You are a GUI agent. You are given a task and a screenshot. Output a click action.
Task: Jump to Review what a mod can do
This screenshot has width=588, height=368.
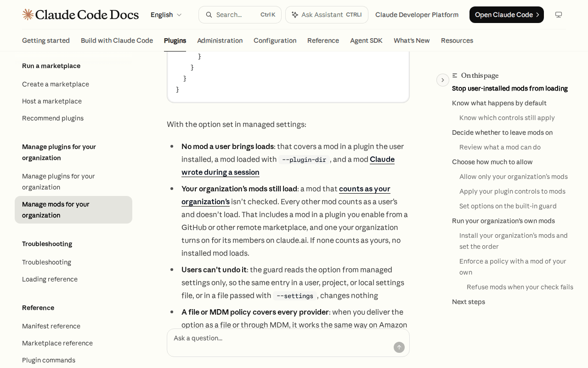click(500, 147)
